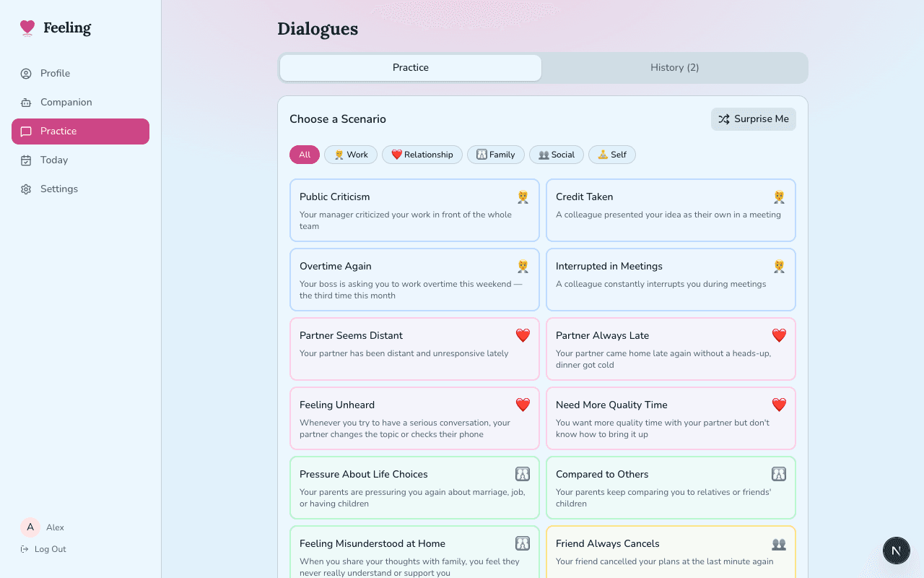Select the All filter chip

pos(305,155)
